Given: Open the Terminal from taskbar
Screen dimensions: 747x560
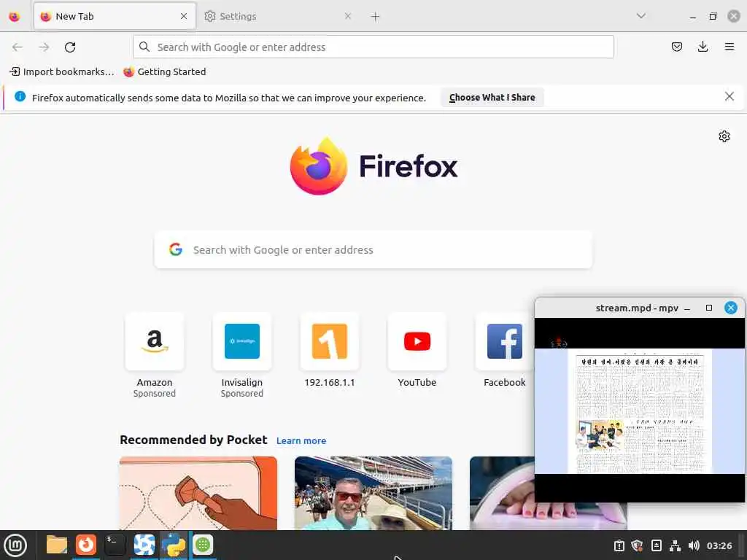Looking at the screenshot, I should pos(115,545).
